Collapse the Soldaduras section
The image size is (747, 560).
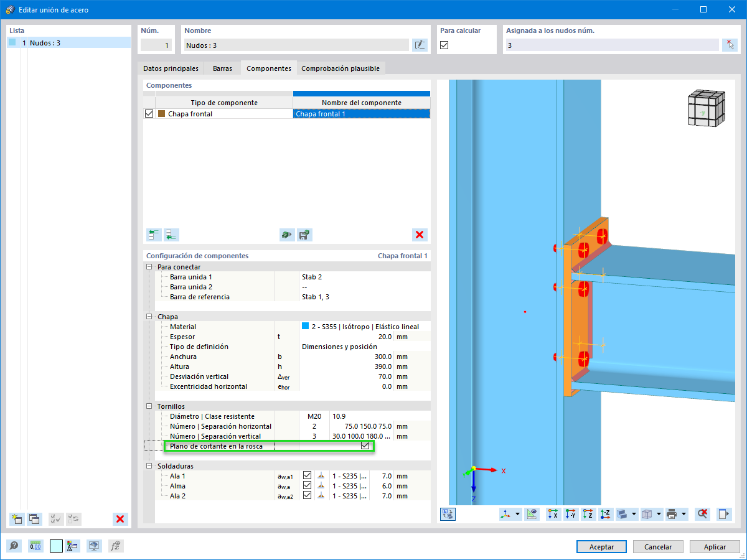pyautogui.click(x=149, y=466)
